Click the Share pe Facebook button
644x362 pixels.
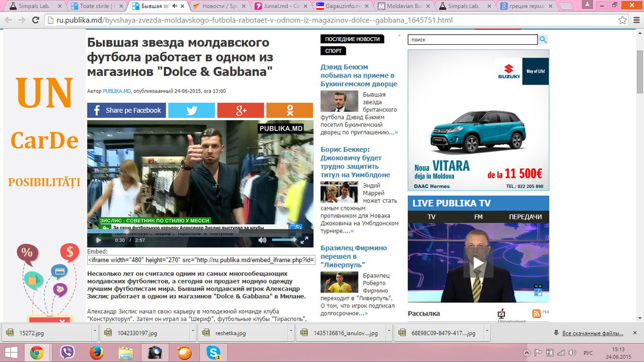tap(126, 110)
